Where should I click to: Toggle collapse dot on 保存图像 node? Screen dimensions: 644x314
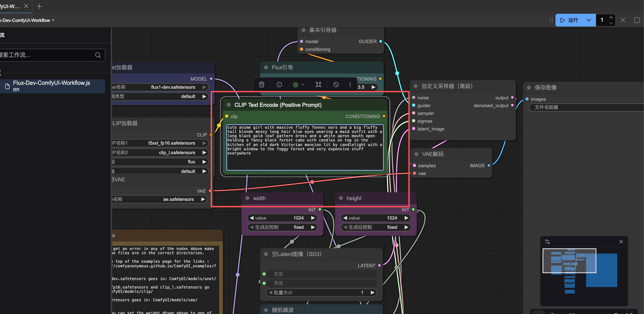(x=529, y=88)
